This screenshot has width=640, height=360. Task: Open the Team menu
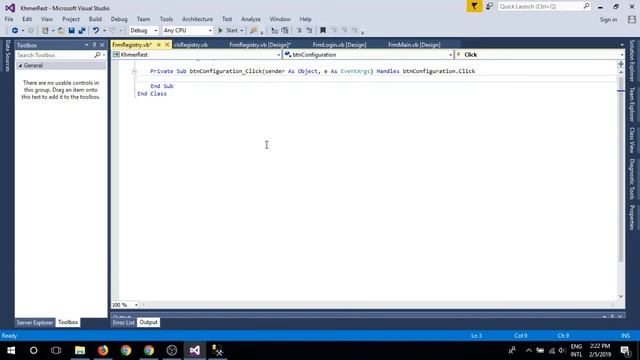coord(143,19)
